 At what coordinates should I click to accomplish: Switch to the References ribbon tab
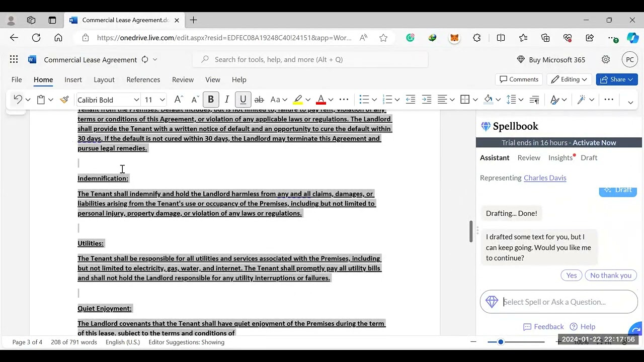click(x=143, y=79)
